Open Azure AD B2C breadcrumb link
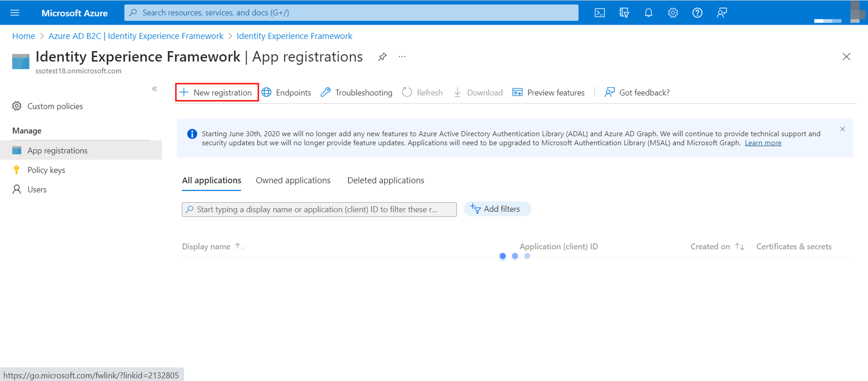868x381 pixels. click(x=136, y=36)
